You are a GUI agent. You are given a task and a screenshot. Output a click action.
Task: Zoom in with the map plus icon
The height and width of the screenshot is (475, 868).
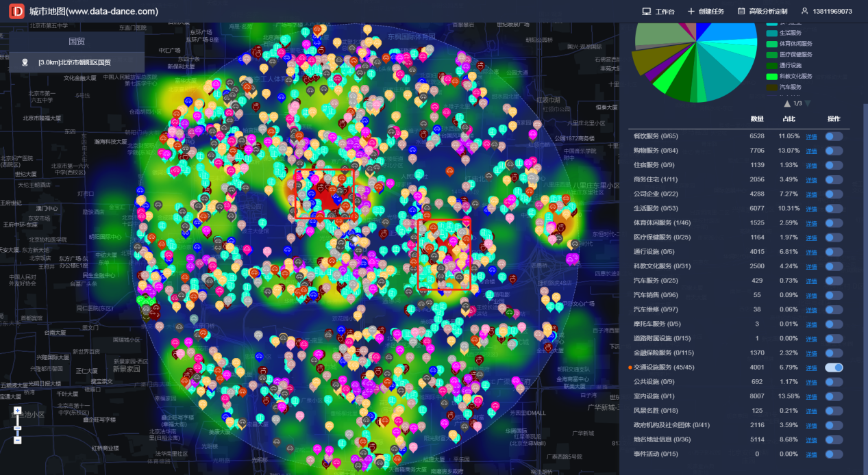click(x=17, y=411)
